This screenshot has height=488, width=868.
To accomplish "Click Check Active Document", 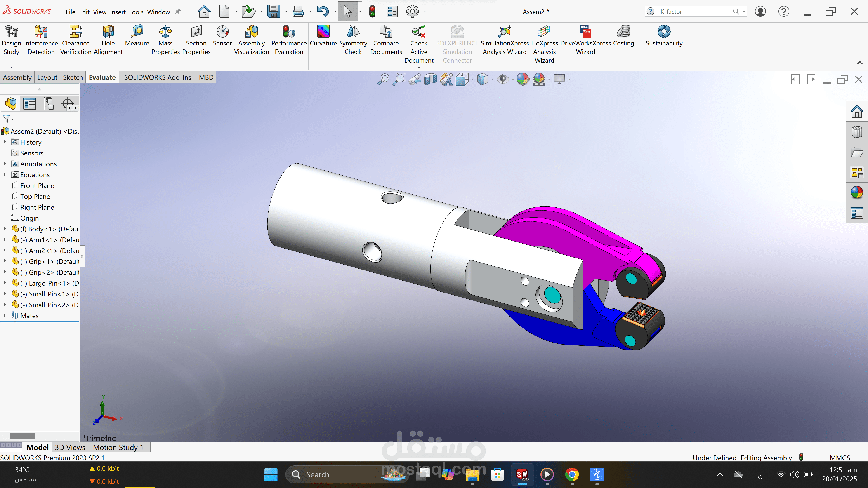I will point(418,44).
